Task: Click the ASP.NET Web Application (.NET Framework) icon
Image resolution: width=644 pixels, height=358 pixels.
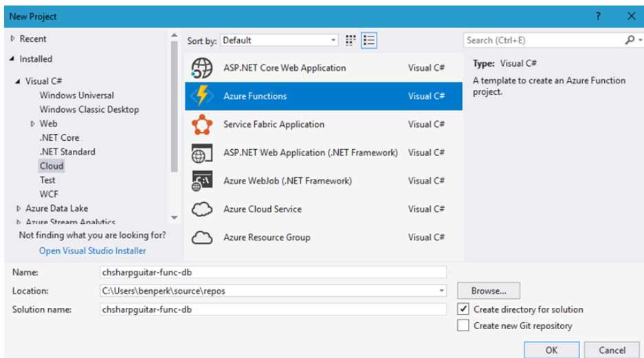Action: coord(201,153)
